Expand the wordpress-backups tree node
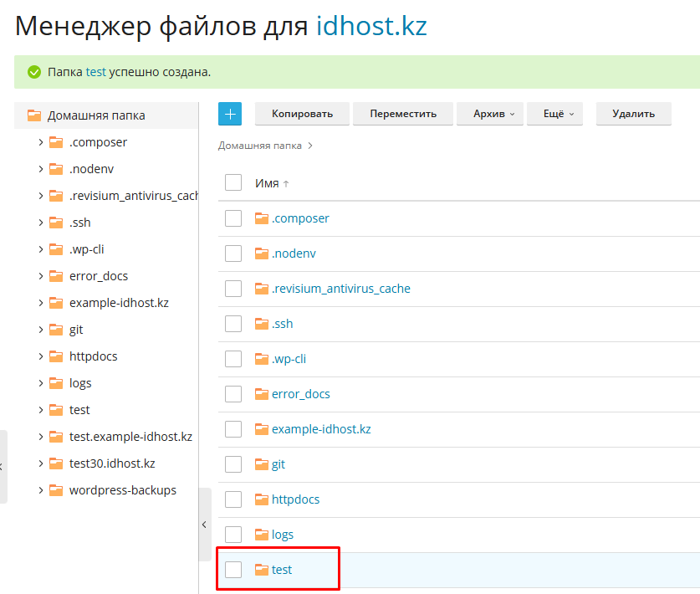 (41, 490)
